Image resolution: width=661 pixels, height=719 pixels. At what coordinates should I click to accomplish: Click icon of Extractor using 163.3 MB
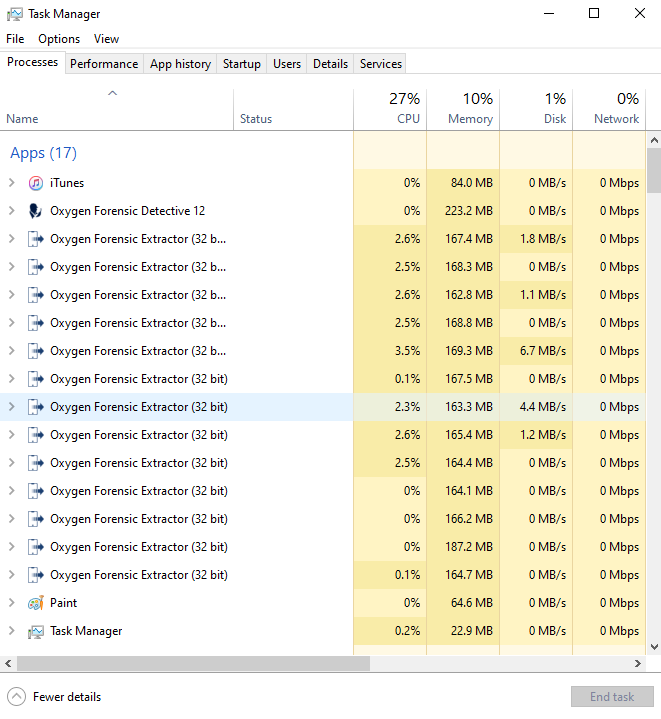(x=36, y=407)
